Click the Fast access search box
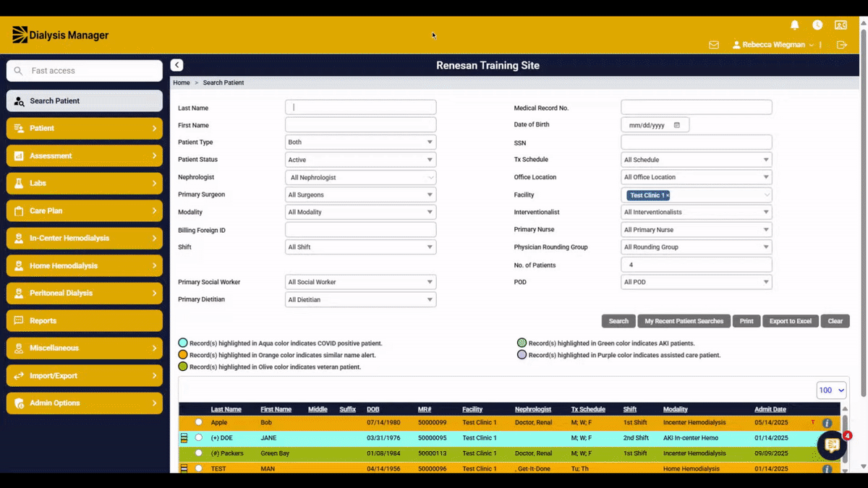 click(x=85, y=71)
